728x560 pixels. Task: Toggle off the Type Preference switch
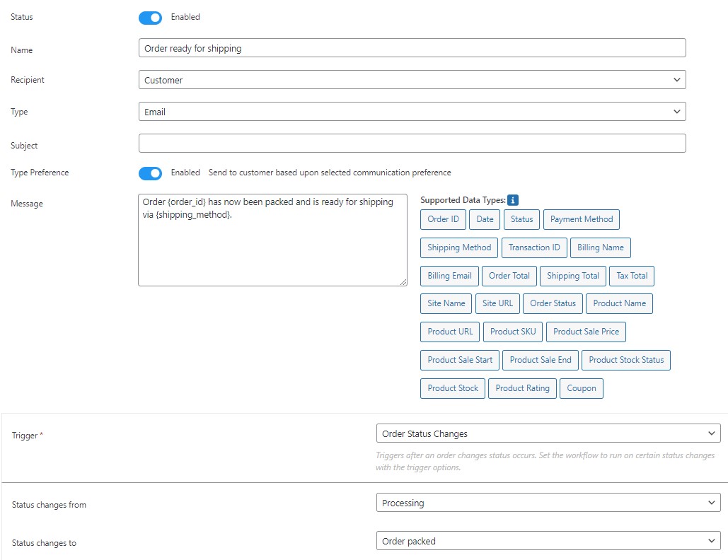(150, 173)
